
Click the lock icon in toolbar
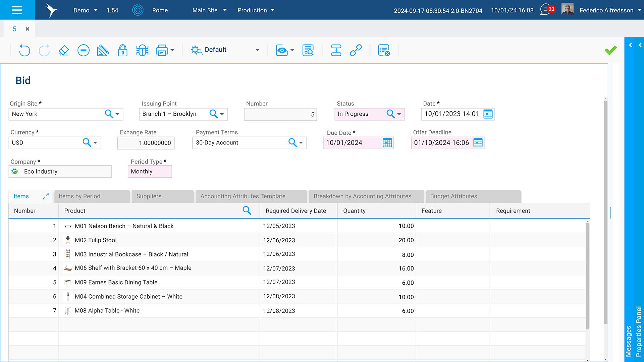122,50
